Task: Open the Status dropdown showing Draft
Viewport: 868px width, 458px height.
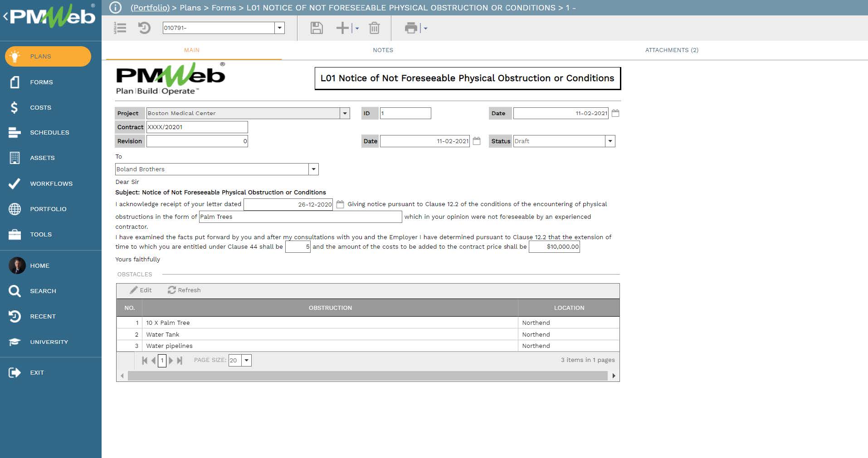Action: pos(610,141)
